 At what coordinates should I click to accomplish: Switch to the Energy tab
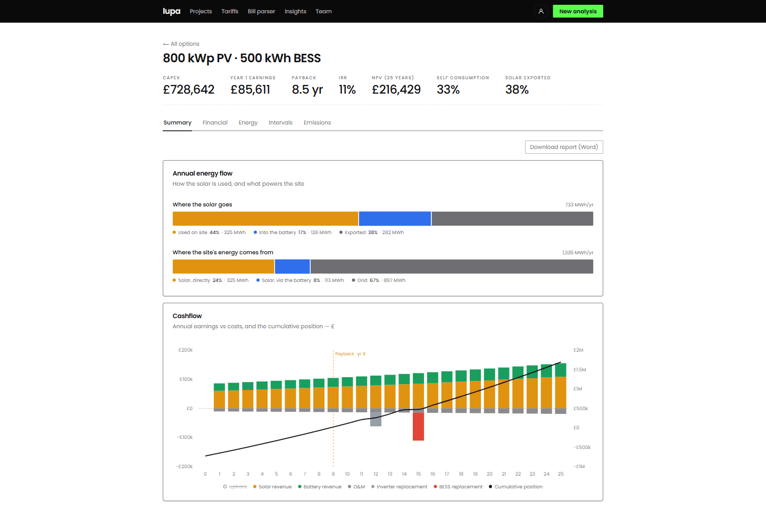[248, 123]
